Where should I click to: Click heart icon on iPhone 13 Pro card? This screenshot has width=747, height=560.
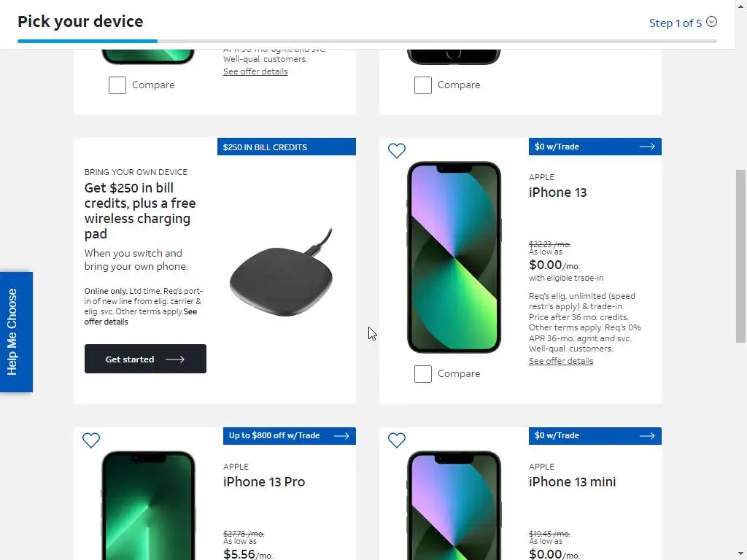(x=91, y=440)
